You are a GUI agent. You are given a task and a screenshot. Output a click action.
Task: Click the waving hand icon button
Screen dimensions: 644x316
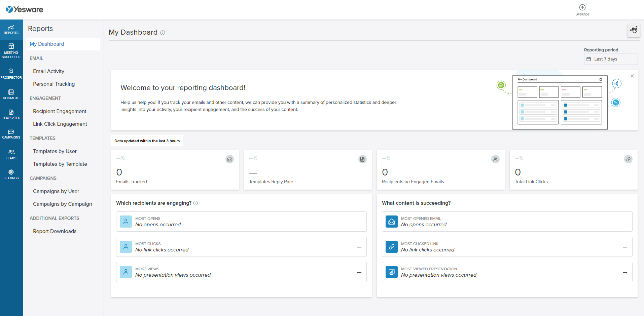click(x=634, y=30)
